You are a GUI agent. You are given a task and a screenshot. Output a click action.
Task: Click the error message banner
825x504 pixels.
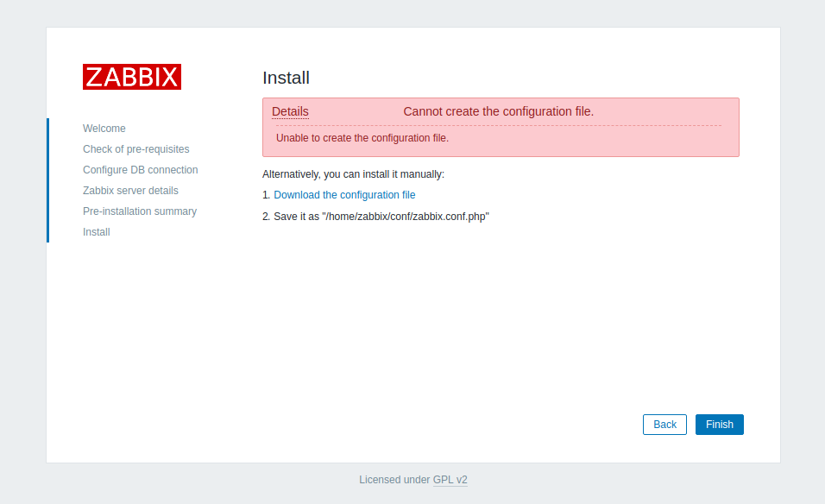501,127
